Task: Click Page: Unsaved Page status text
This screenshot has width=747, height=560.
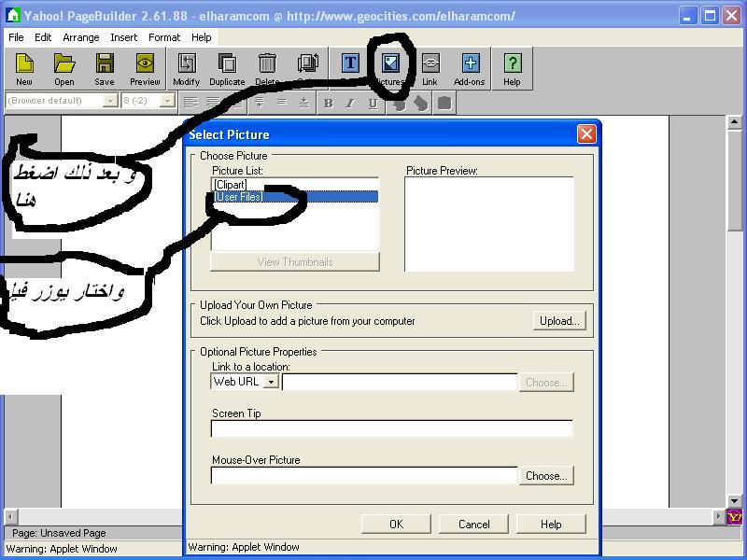Action: [x=59, y=533]
